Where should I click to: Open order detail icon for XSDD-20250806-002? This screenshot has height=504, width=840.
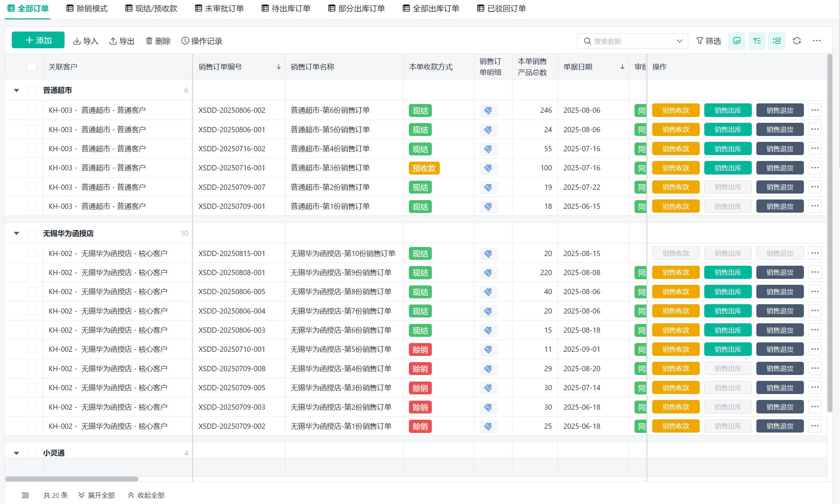(x=488, y=111)
